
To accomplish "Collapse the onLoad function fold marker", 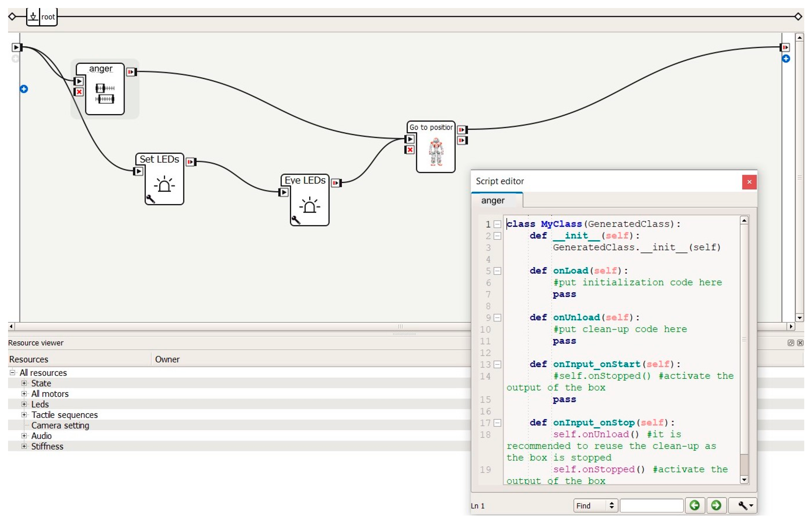I will pos(498,271).
